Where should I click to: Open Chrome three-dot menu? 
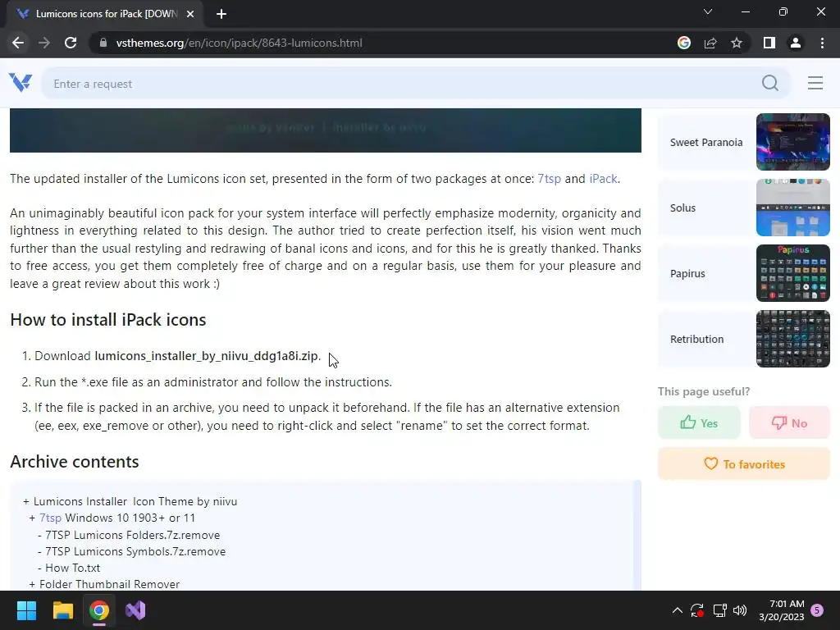[x=822, y=43]
